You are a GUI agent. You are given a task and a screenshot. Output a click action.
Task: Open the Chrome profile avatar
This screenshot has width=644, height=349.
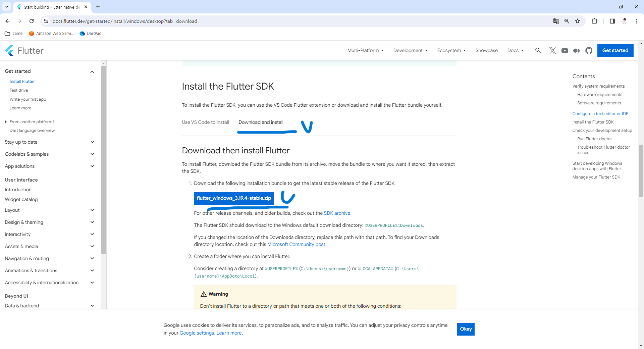point(625,21)
